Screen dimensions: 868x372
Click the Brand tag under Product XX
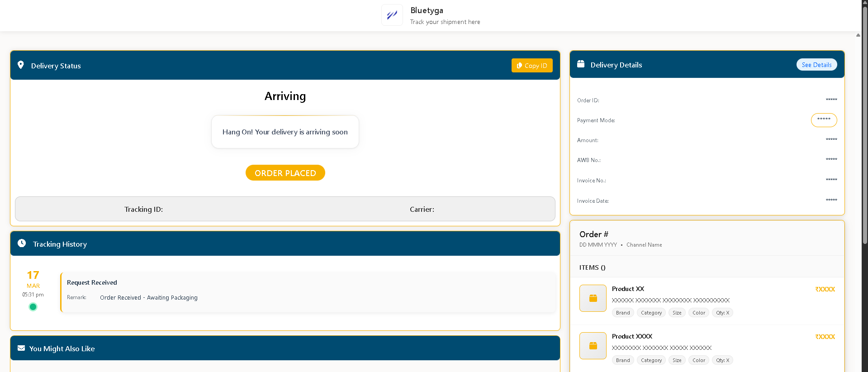[x=623, y=313]
